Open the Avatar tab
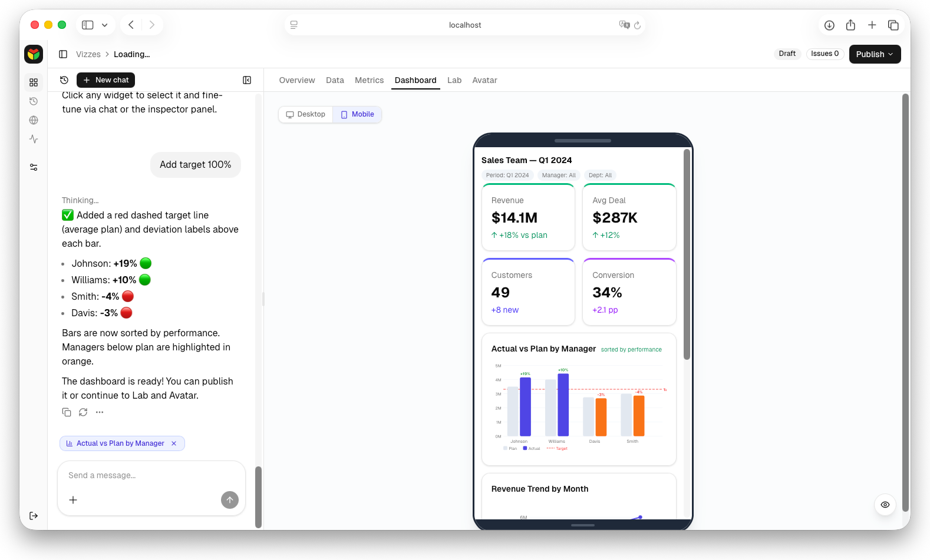Screen dimensions: 930x560 click(x=484, y=80)
